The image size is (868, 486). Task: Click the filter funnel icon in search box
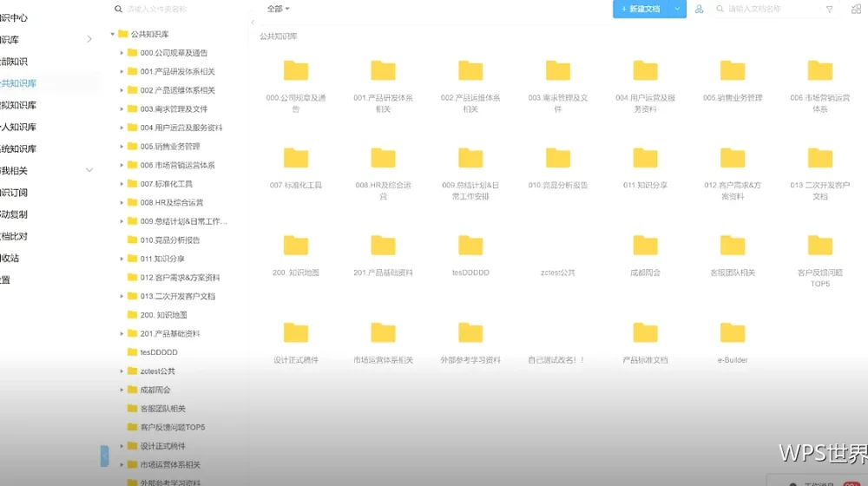tap(829, 9)
